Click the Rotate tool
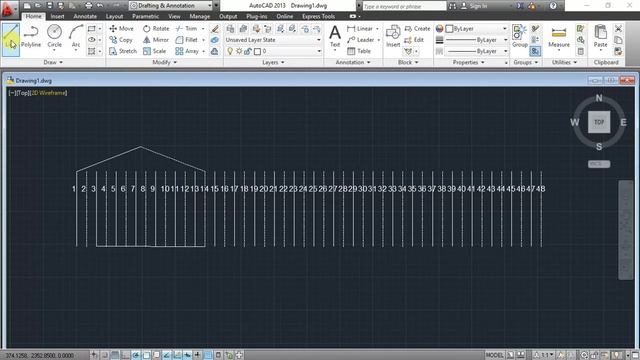The width and height of the screenshot is (640, 360). (x=156, y=29)
